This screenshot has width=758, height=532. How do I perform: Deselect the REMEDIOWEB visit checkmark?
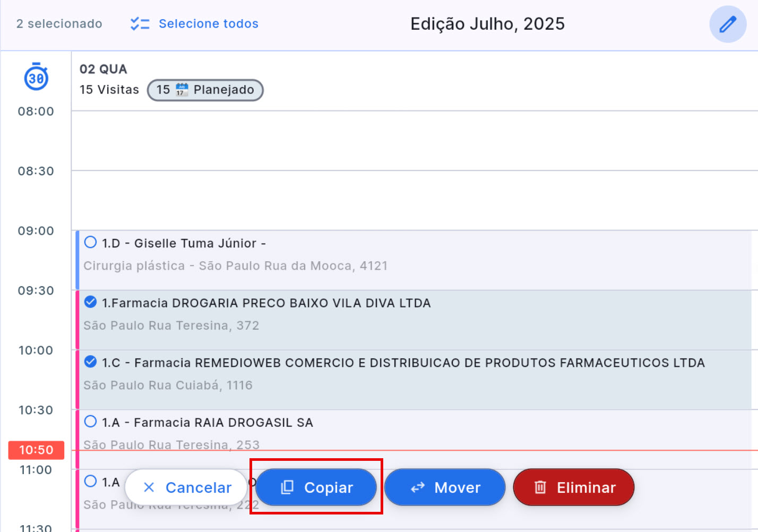pyautogui.click(x=89, y=362)
